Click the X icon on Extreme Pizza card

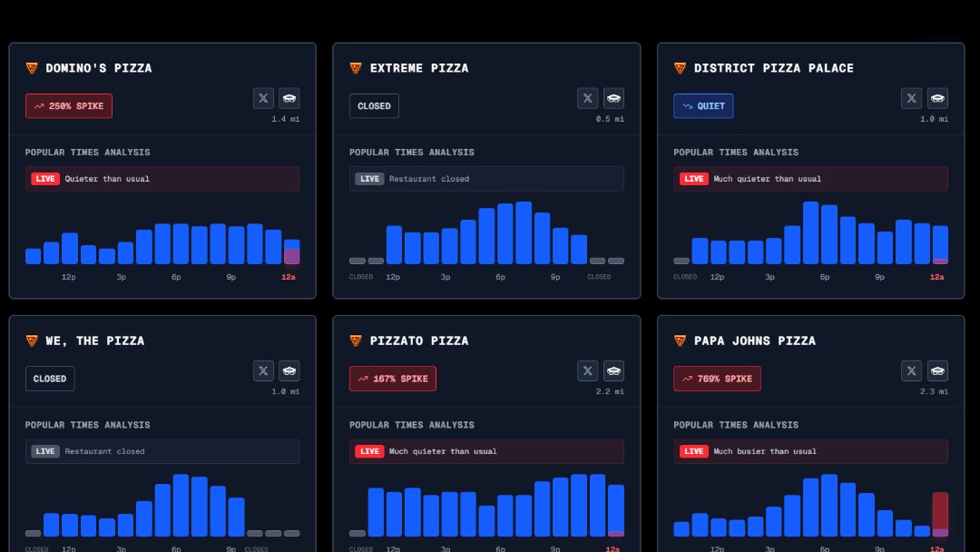pyautogui.click(x=587, y=98)
